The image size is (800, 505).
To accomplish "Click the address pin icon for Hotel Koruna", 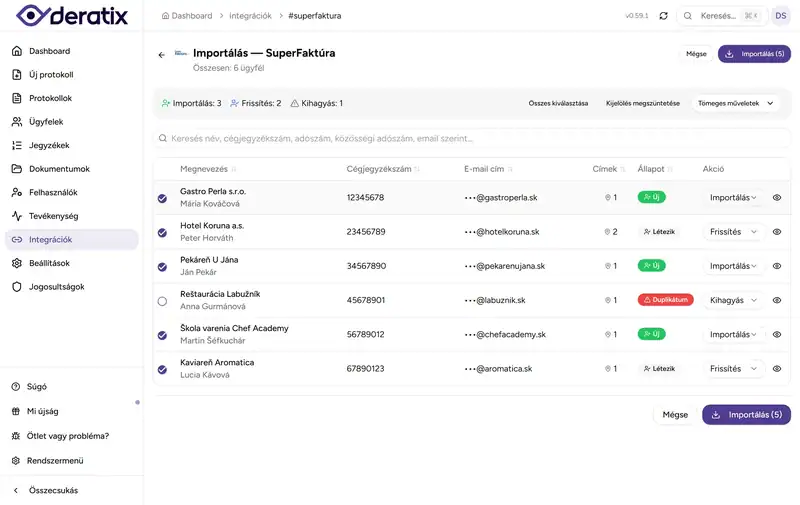I will pyautogui.click(x=607, y=232).
